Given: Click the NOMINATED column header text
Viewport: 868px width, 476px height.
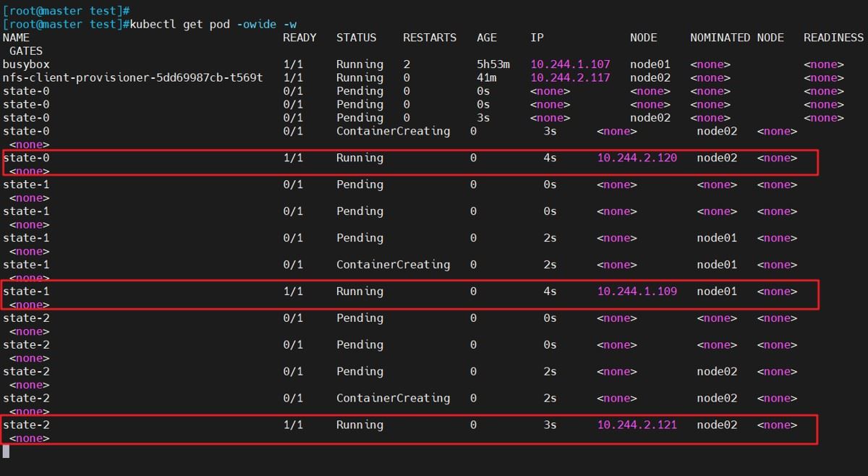Looking at the screenshot, I should pyautogui.click(x=720, y=38).
